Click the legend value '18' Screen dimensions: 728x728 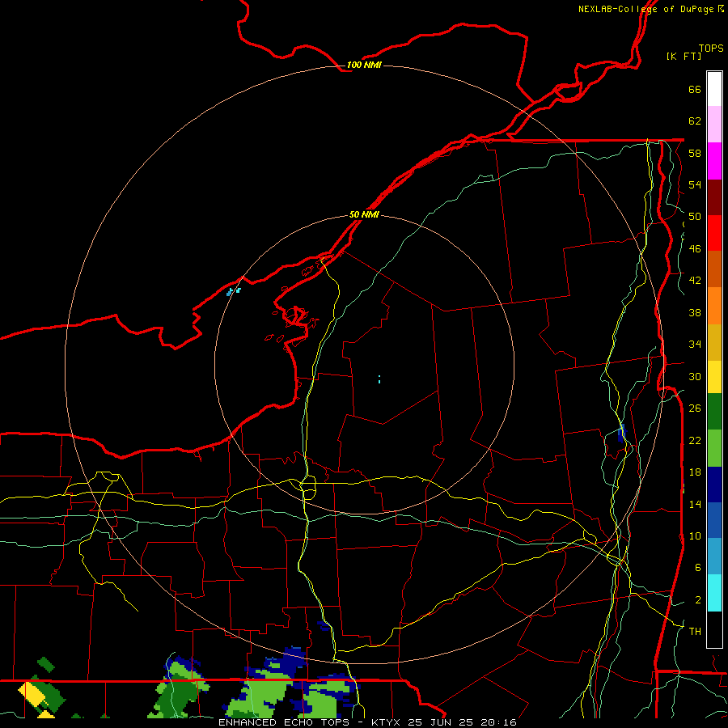[x=695, y=472]
